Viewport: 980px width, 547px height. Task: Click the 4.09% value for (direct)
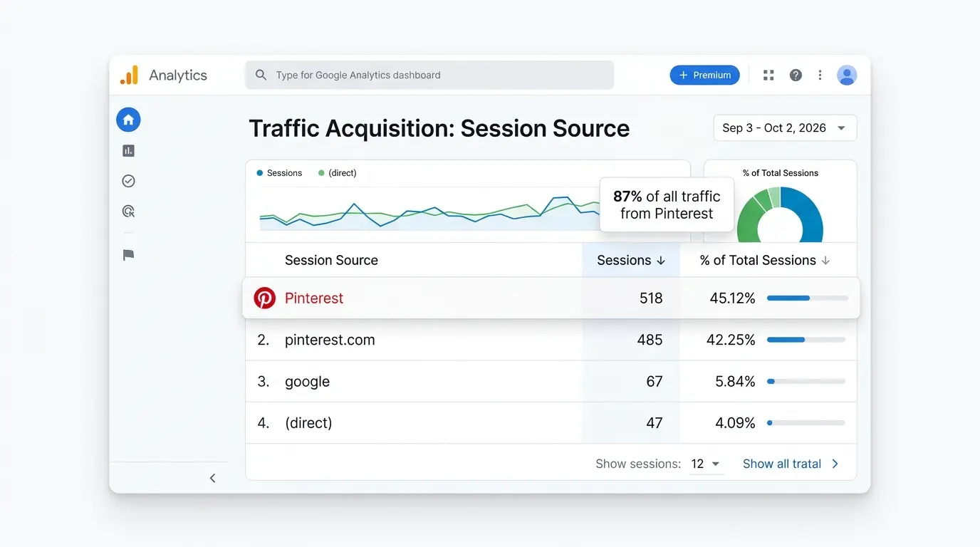pyautogui.click(x=735, y=422)
